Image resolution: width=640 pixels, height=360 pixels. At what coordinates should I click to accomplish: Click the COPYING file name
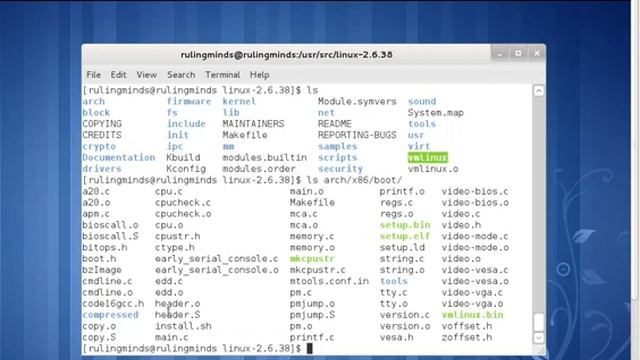pyautogui.click(x=102, y=124)
